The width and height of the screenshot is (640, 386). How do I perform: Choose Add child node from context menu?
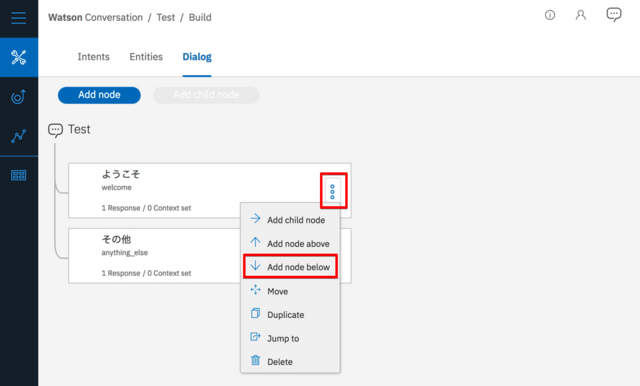coord(290,220)
